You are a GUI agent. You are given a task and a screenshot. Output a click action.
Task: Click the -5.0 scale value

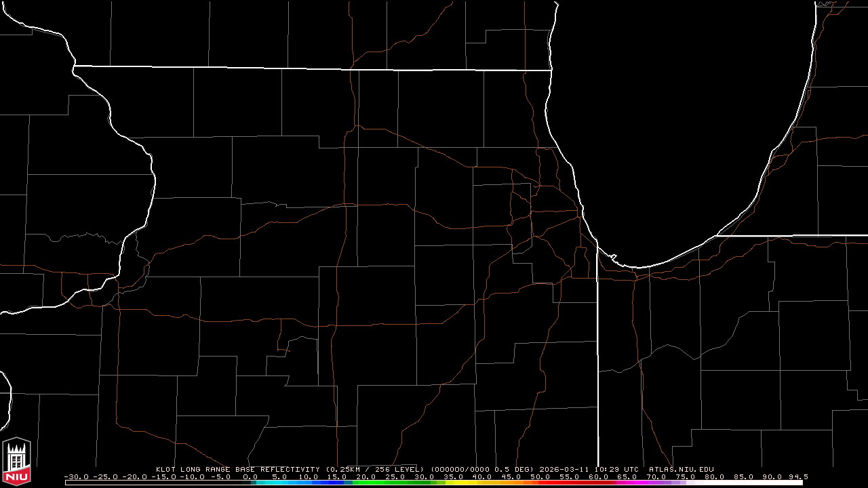click(220, 476)
